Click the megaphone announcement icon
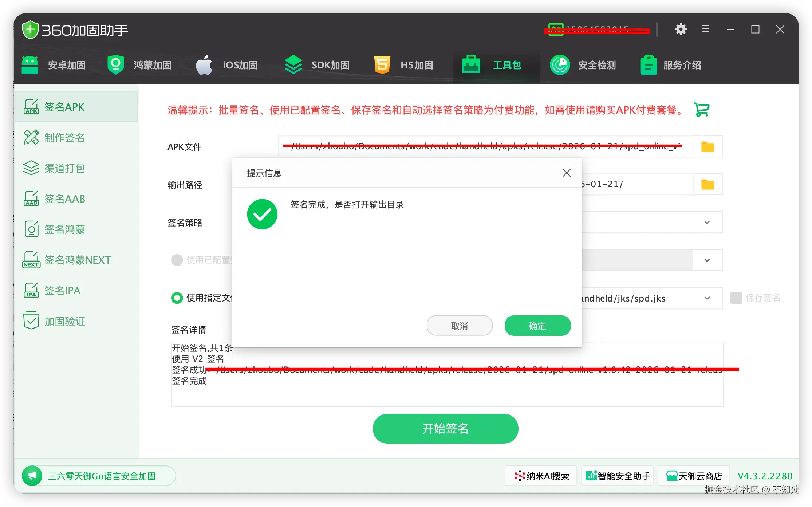 (32, 476)
